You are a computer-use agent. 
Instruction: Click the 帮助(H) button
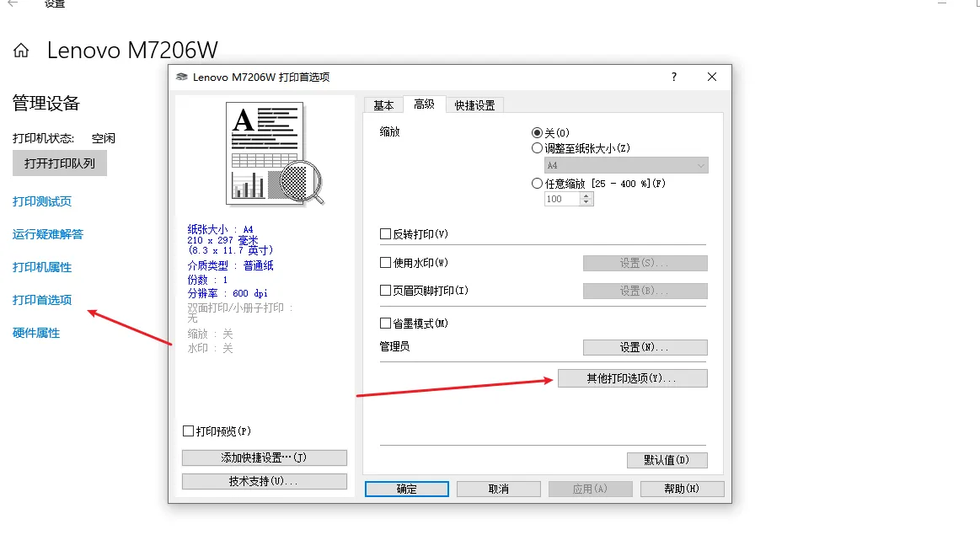(x=683, y=489)
